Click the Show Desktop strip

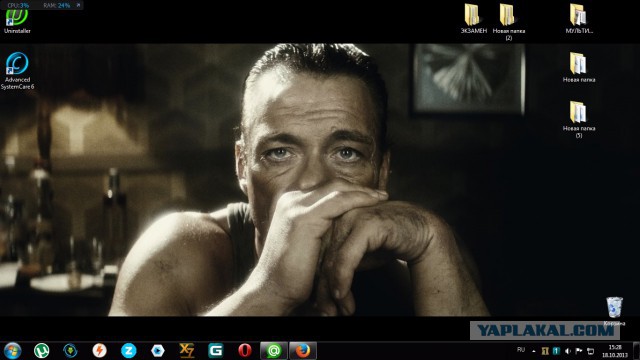point(636,351)
